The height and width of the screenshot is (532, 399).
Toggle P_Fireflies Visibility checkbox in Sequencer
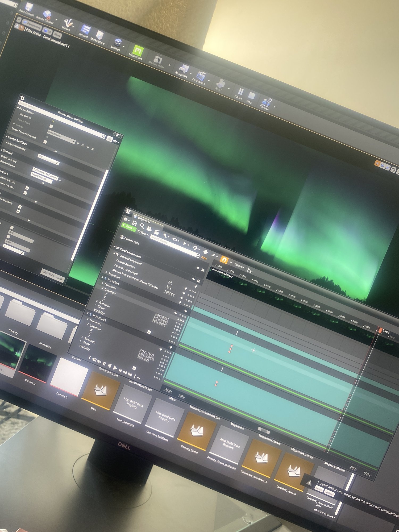tap(149, 332)
